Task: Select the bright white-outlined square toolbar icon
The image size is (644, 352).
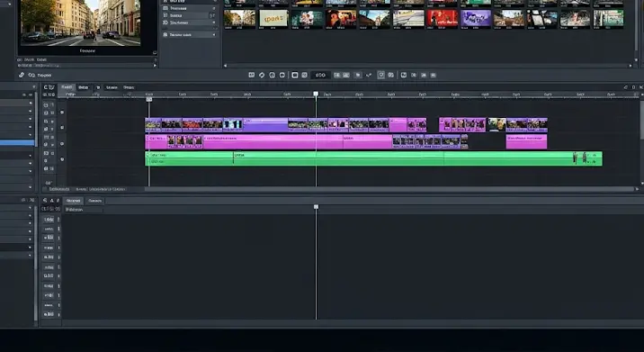Action: 295,75
